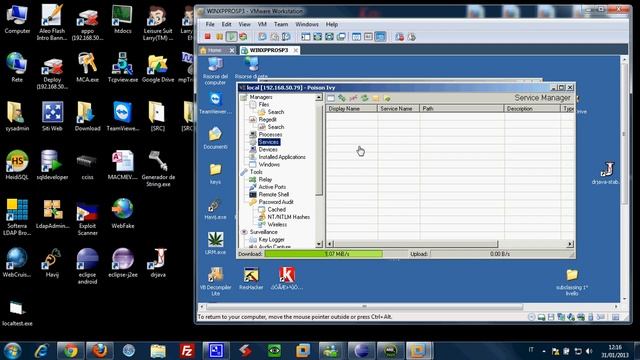Viewport: 640px width, 360px height.
Task: Select Devices in the Poison Ivy tree
Action: [x=268, y=149]
